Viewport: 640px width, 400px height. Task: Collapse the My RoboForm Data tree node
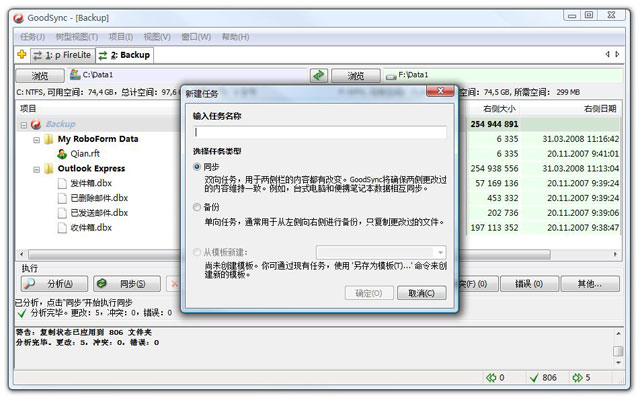coord(36,139)
